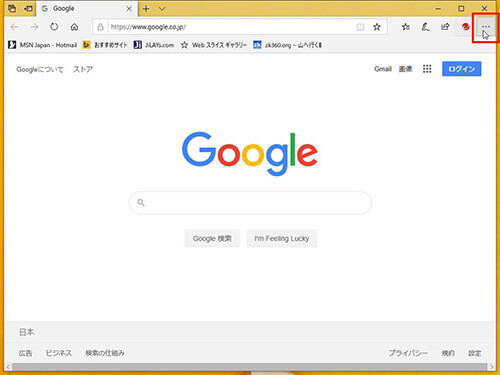Open the ストア link

pos(83,69)
